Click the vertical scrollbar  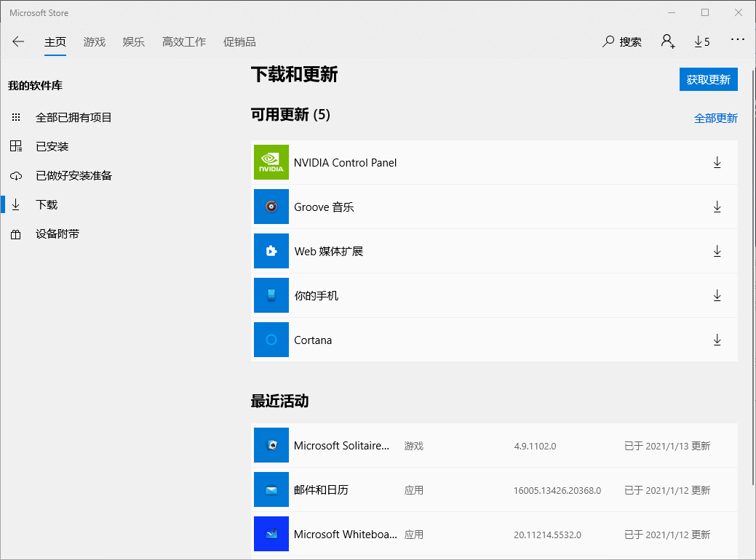point(753,277)
